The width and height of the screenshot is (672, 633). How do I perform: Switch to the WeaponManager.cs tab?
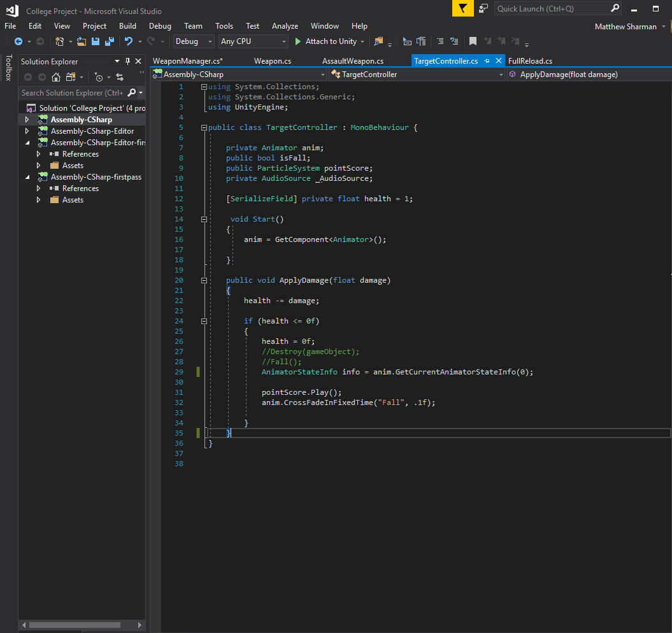point(188,61)
